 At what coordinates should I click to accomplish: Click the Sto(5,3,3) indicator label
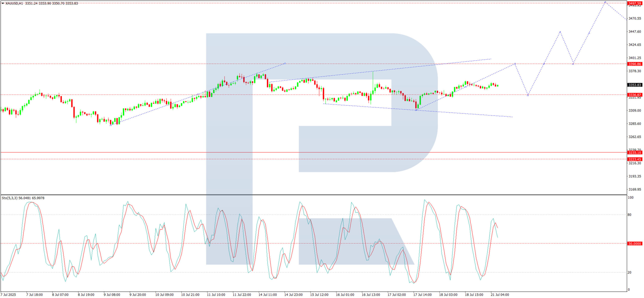click(10, 198)
